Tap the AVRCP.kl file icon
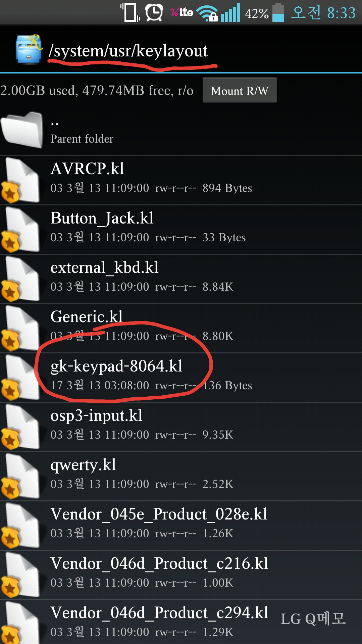Screen dimensions: 362x644 click(20, 180)
